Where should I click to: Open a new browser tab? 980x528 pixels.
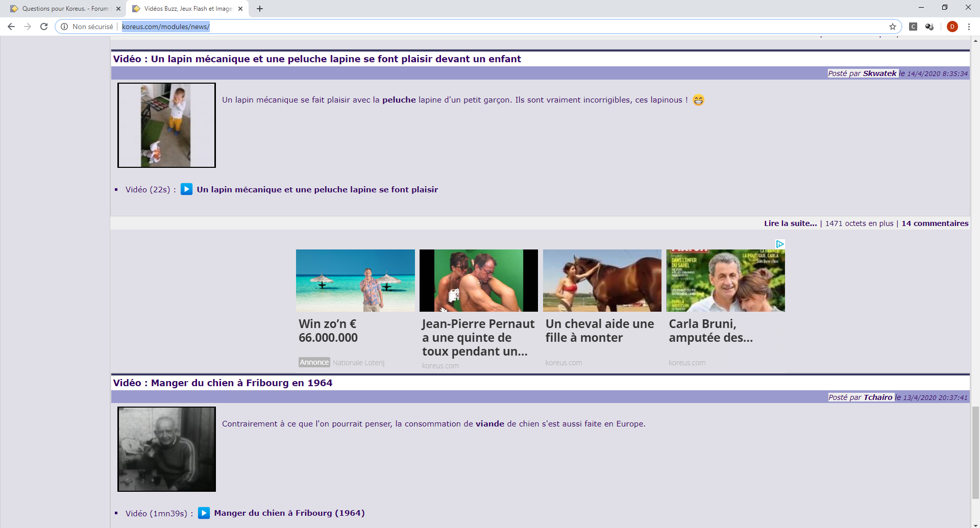click(260, 9)
